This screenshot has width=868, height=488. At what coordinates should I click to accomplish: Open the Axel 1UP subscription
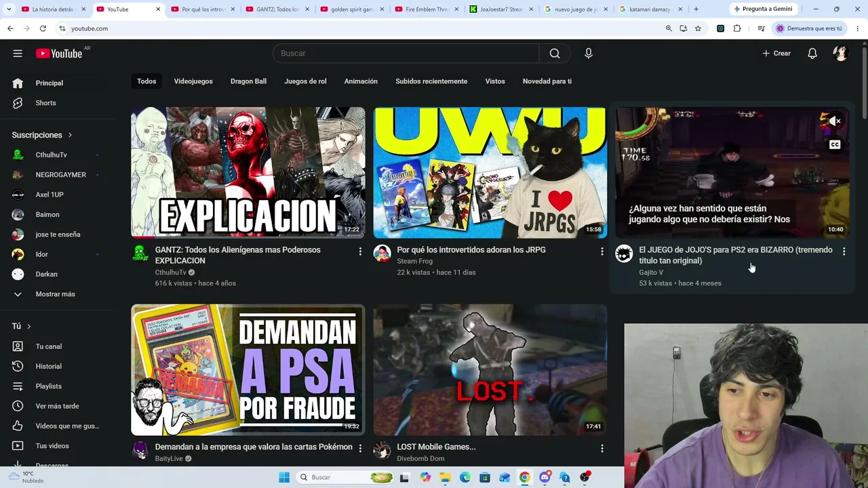point(56,195)
